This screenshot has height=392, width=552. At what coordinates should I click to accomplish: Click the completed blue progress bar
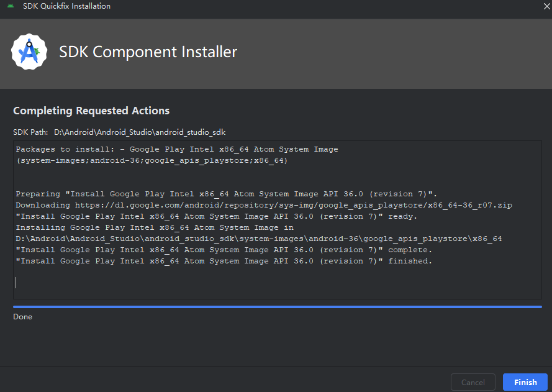278,307
